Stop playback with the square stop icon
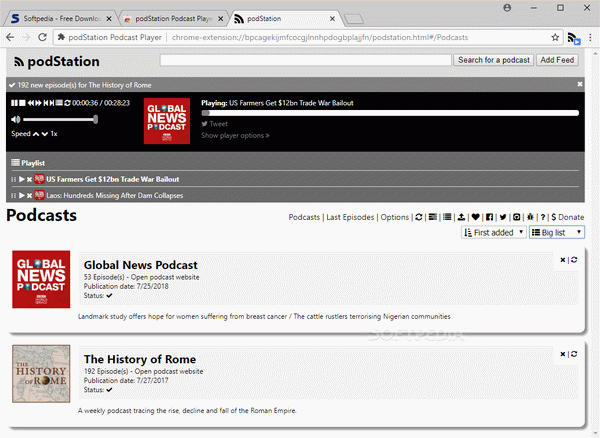 coord(23,103)
